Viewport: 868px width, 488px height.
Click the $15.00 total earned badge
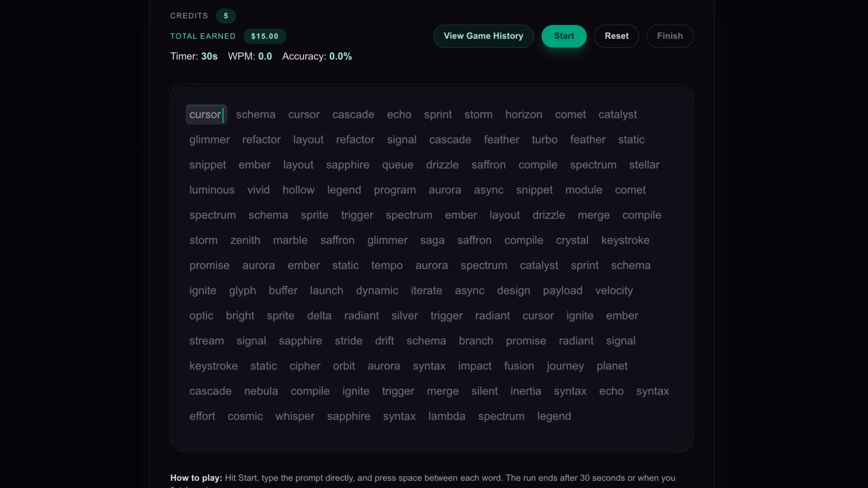coord(265,37)
